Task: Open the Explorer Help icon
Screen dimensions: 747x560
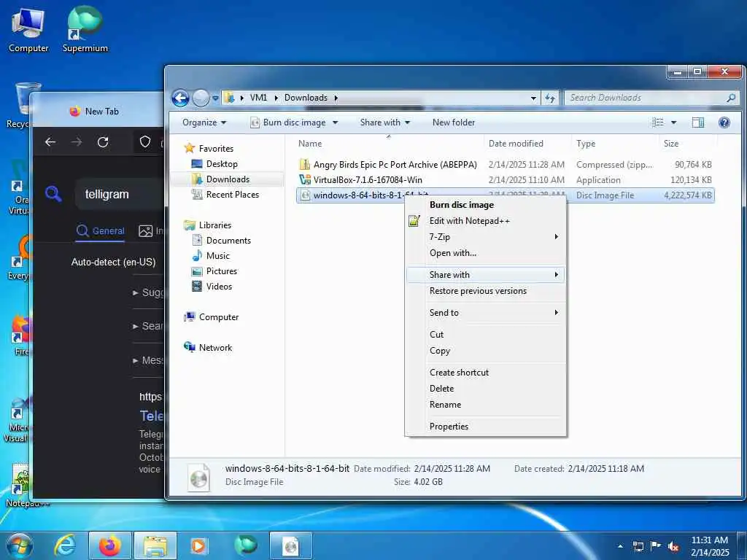Action: [724, 122]
